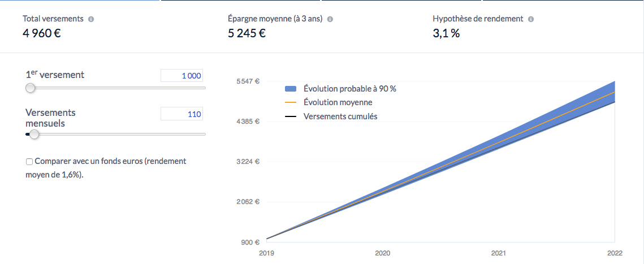Click the 2020 label on chart axis

click(x=383, y=253)
